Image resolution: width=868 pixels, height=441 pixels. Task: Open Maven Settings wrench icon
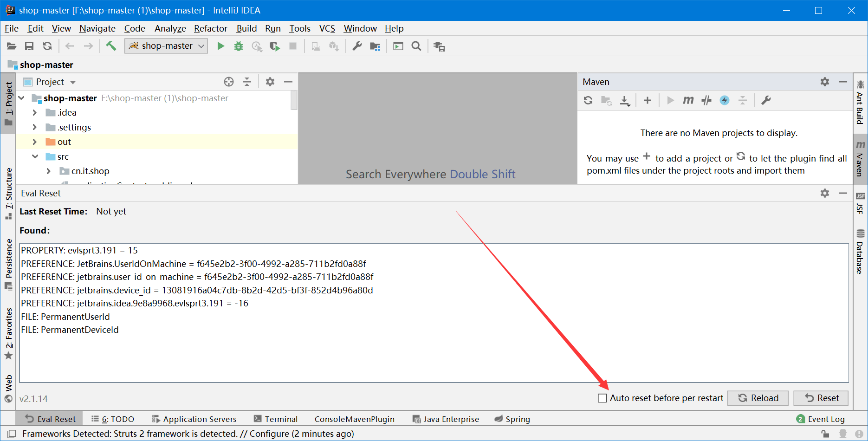pyautogui.click(x=766, y=100)
